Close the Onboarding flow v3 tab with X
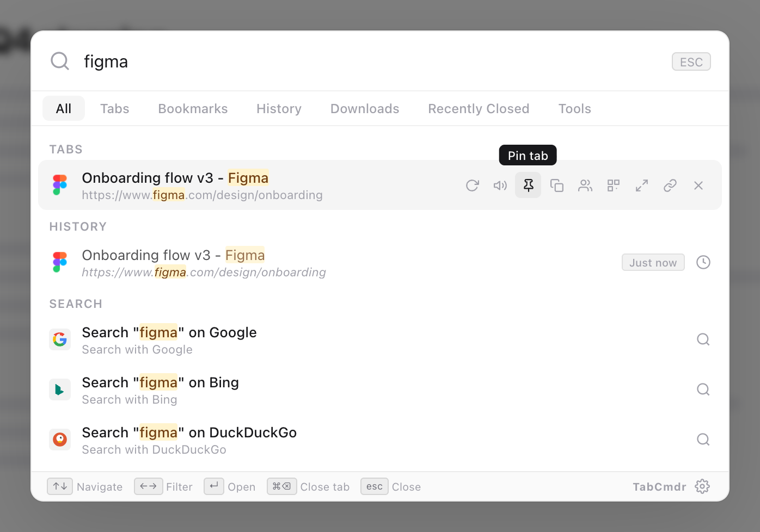The image size is (760, 532). click(698, 185)
